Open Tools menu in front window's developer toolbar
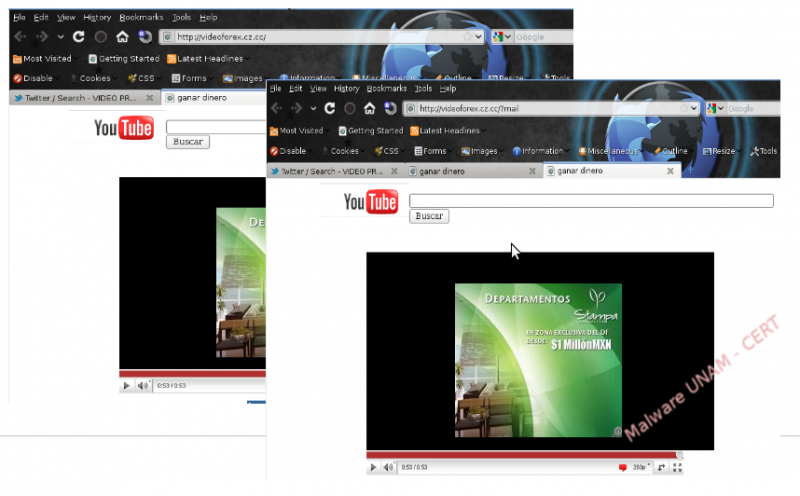 click(x=764, y=151)
